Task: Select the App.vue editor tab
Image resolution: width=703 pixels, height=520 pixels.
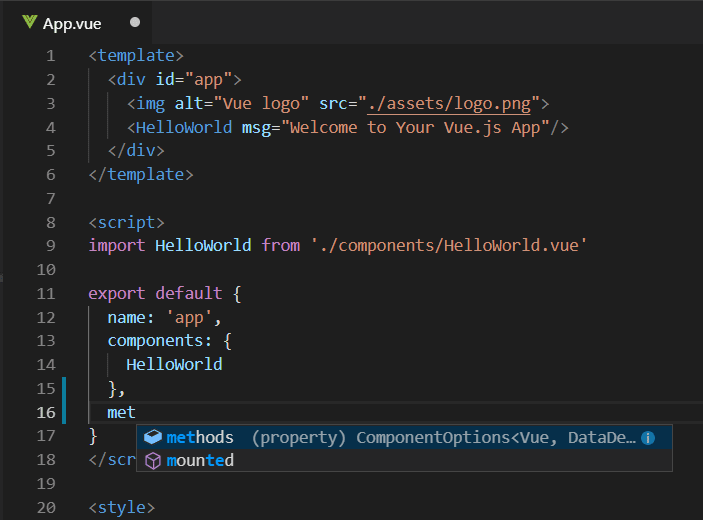Action: click(78, 23)
